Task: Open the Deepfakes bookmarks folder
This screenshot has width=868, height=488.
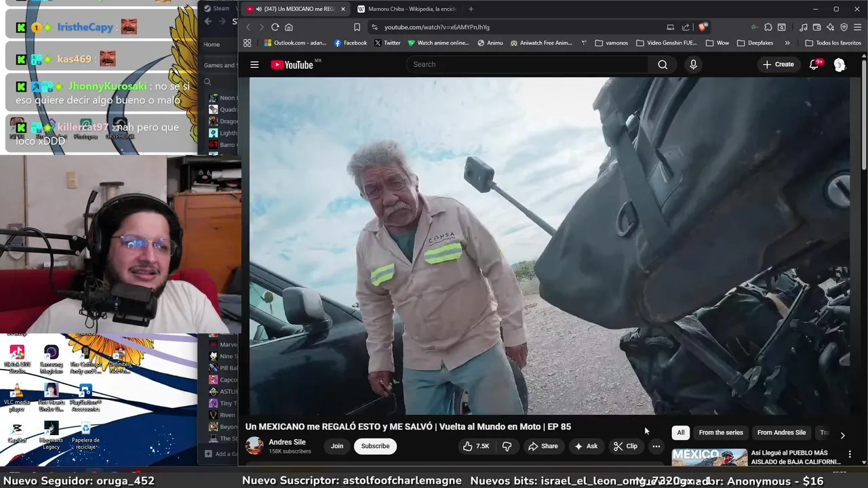Action: pyautogui.click(x=754, y=43)
